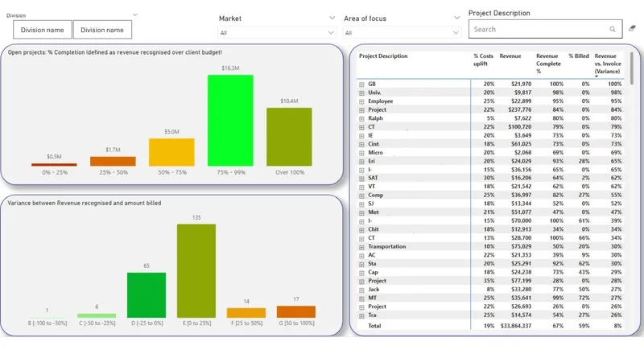This screenshot has height=350, width=644.
Task: Clear the search with the eraser icon
Action: (x=632, y=28)
